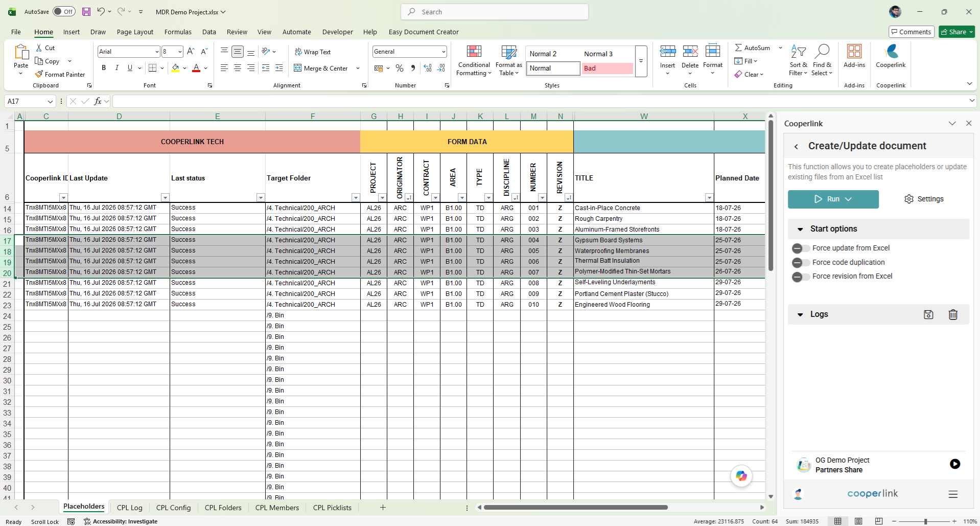Enable Force code duplication switch
The height and width of the screenshot is (526, 980).
(x=801, y=263)
